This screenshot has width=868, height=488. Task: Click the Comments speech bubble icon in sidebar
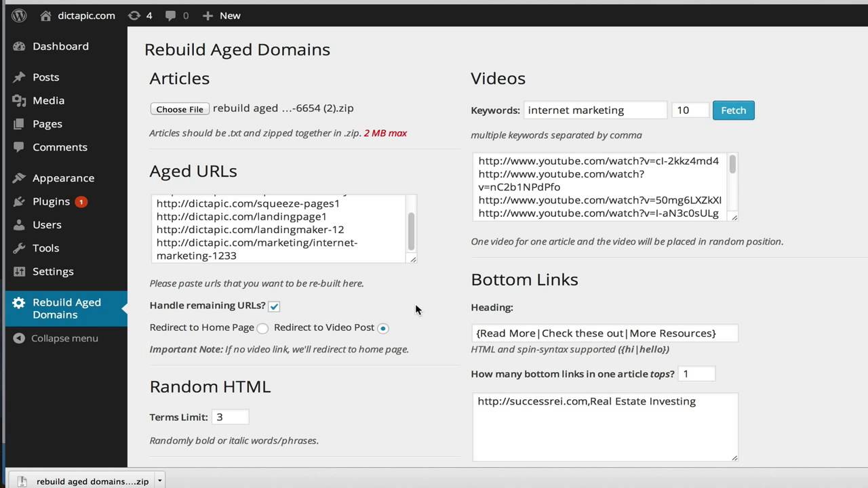click(19, 147)
